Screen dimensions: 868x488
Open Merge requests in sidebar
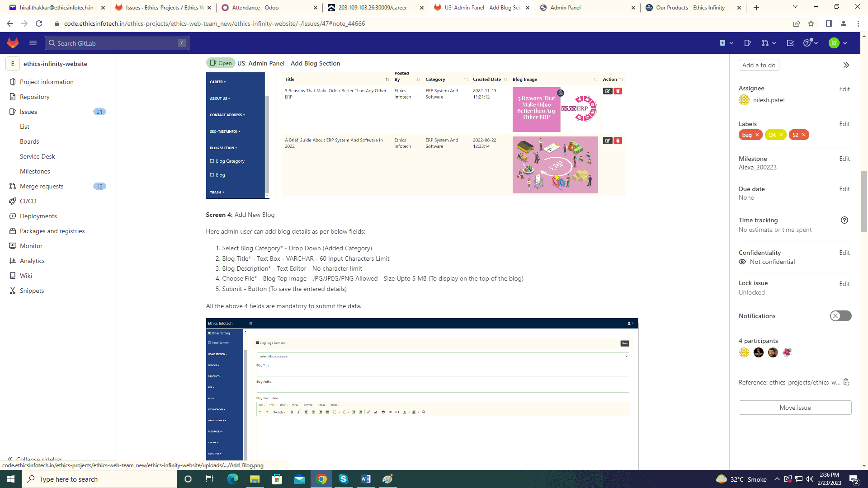pos(42,186)
